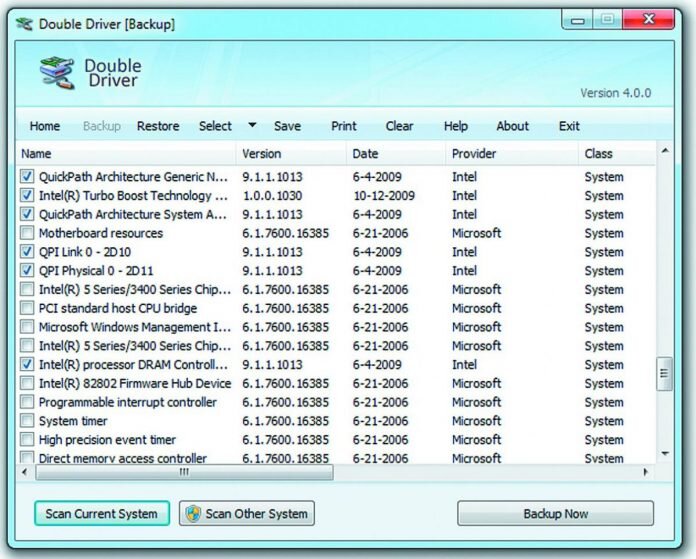This screenshot has height=559, width=696.
Task: Sort by the Version column header
Action: point(291,154)
